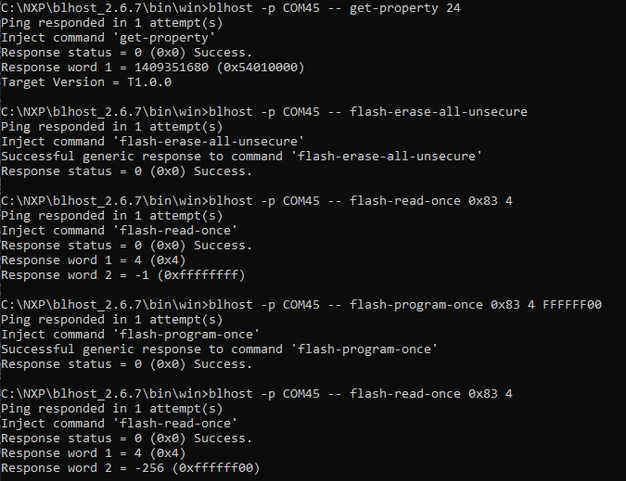Click the flash-program-once prompt command line

click(300, 305)
